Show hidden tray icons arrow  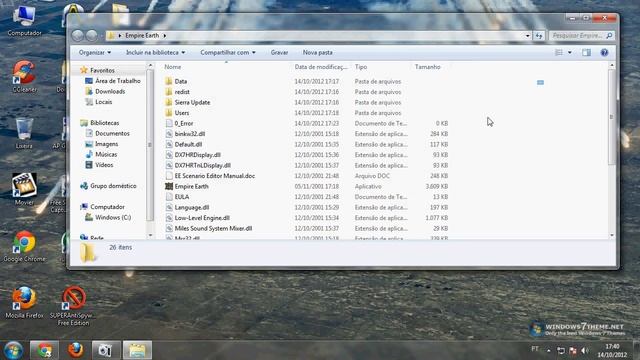(549, 350)
